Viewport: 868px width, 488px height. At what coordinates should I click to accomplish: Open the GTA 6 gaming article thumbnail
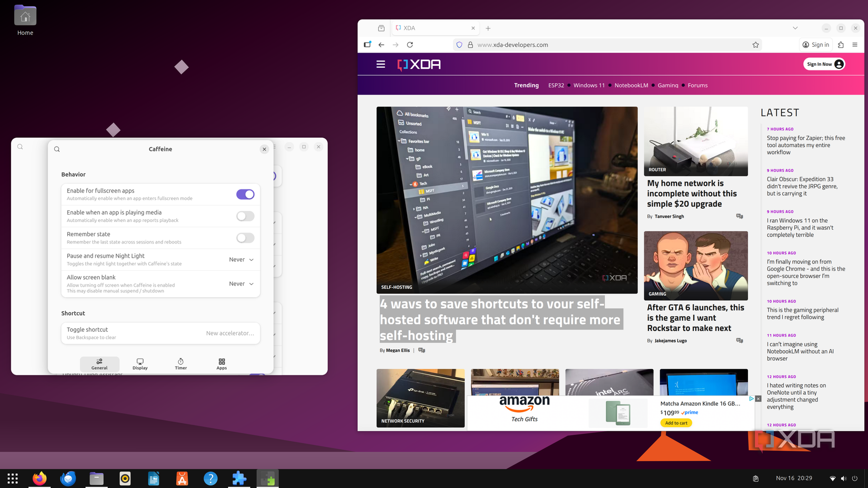click(x=696, y=266)
